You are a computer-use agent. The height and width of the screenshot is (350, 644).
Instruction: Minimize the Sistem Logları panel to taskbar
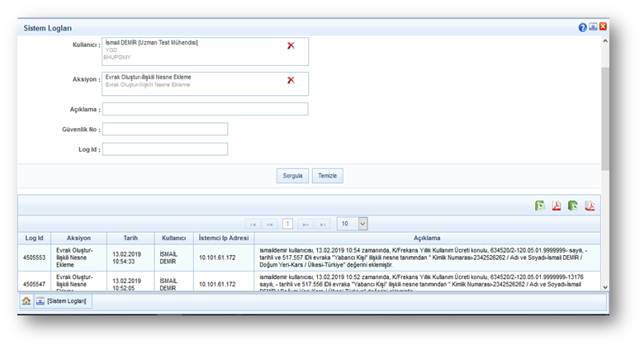593,27
